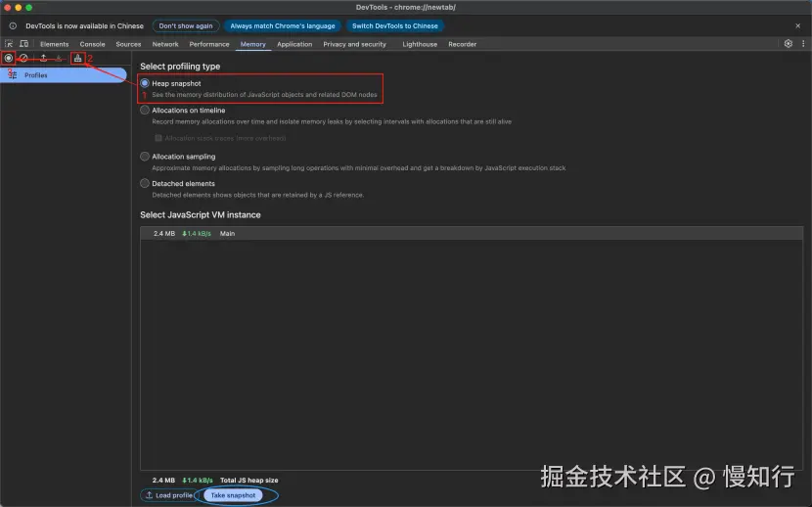Activate the inspect element picker icon

click(x=9, y=44)
